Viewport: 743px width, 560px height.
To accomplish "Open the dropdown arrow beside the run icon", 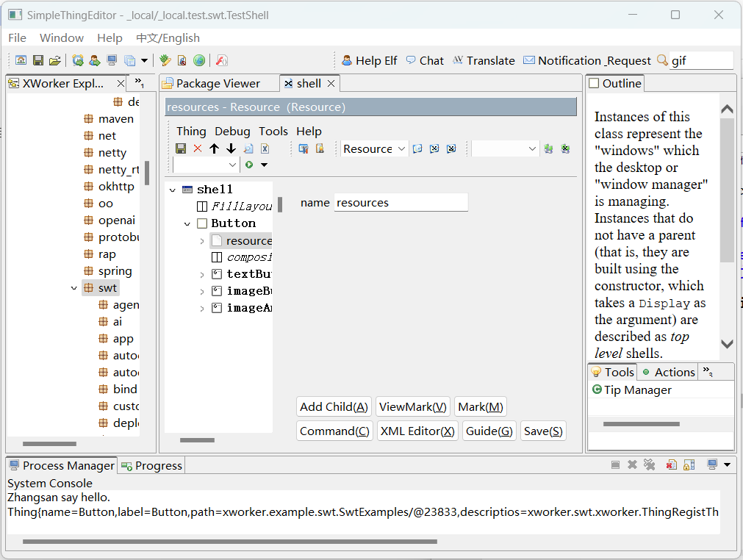I will pos(265,165).
